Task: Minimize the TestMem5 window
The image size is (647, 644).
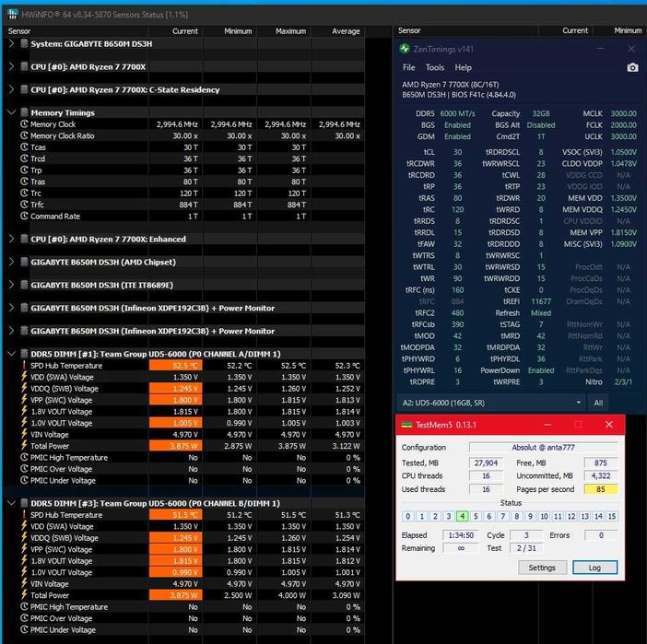Action: click(x=547, y=425)
